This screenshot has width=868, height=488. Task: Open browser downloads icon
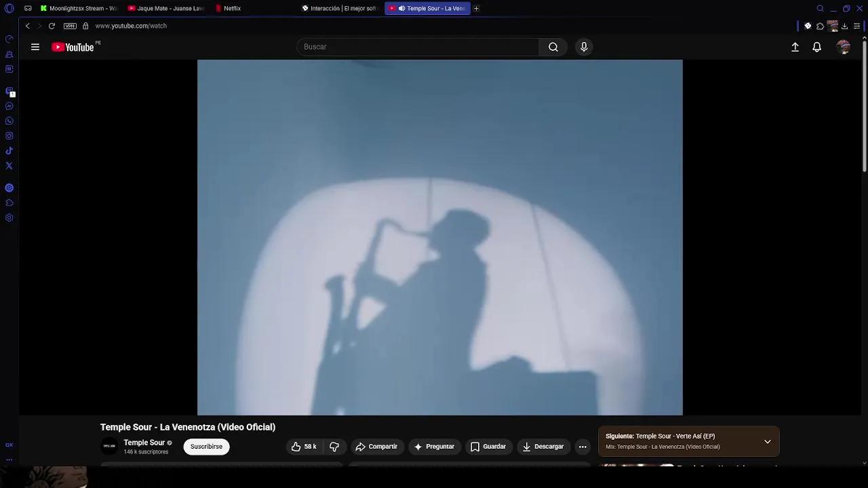pos(844,26)
